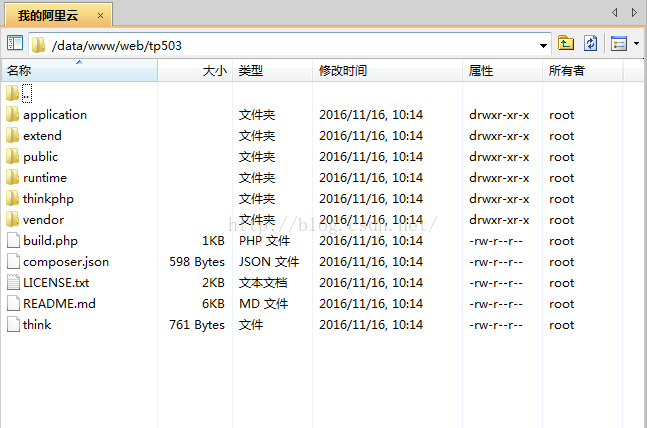Click the drwxr-xr-x attribute of application

tap(499, 115)
